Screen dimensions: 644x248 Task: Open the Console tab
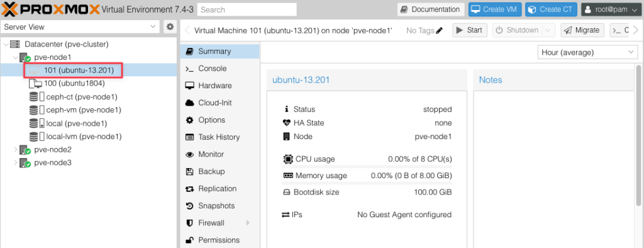point(219,69)
